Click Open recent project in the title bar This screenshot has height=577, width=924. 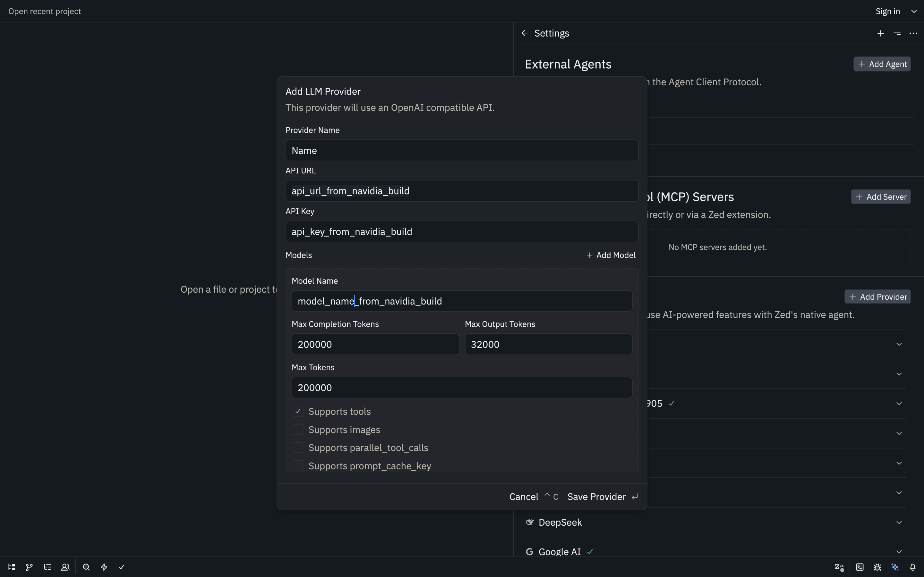[45, 11]
